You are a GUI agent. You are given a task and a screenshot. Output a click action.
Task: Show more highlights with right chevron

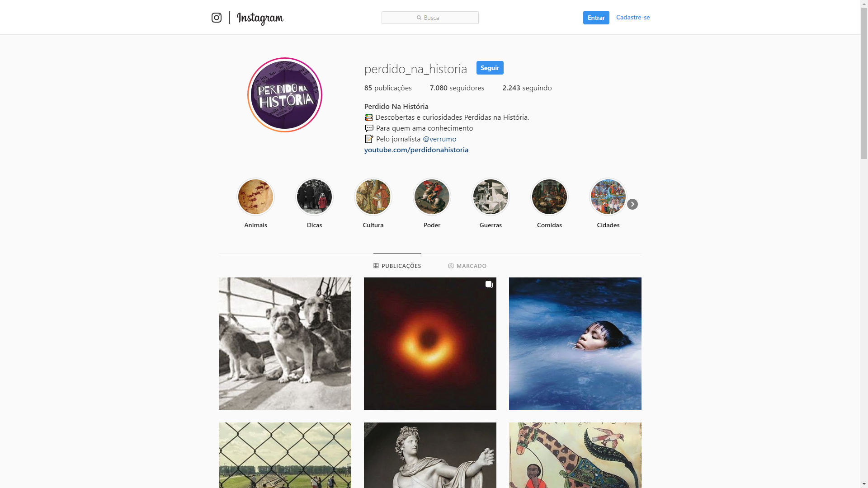[632, 204]
